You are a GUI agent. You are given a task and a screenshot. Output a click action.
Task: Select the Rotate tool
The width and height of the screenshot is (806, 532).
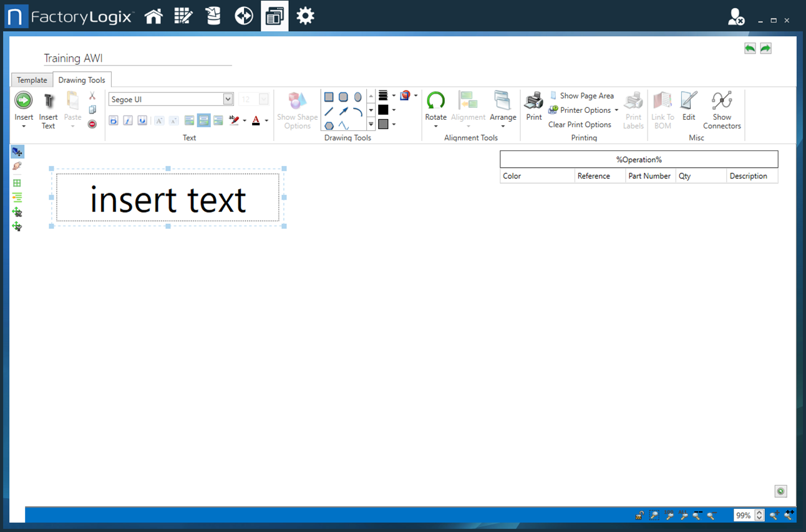pos(435,105)
